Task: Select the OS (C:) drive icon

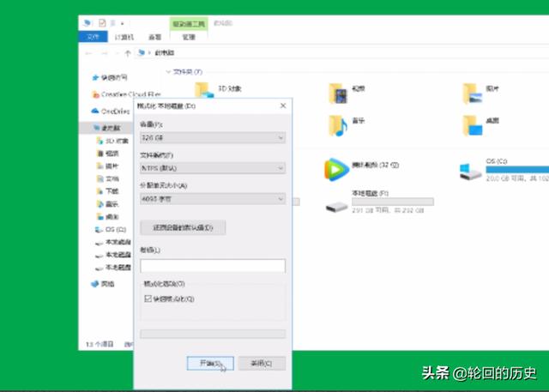Action: 471,168
